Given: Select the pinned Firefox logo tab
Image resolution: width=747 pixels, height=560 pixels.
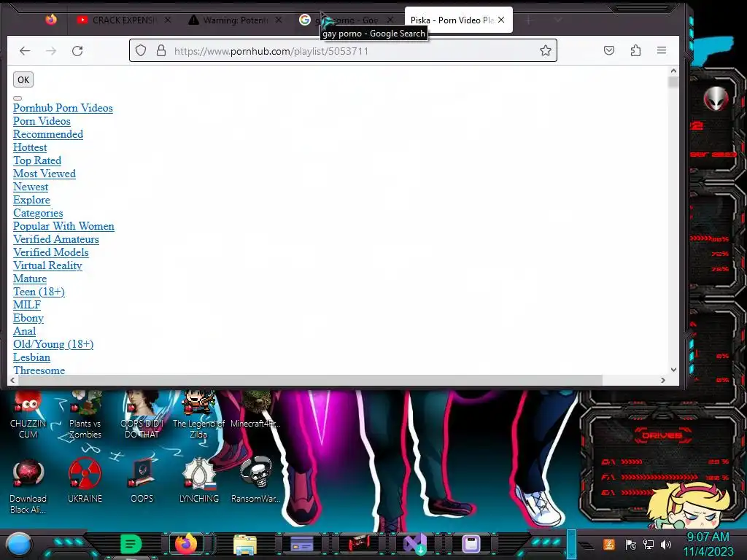Looking at the screenshot, I should 51,20.
